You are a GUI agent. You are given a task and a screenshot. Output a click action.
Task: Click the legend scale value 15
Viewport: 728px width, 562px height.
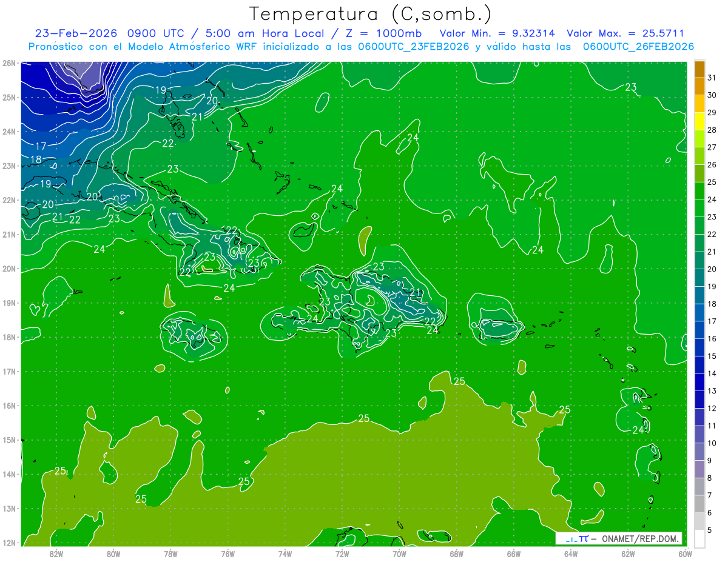712,356
